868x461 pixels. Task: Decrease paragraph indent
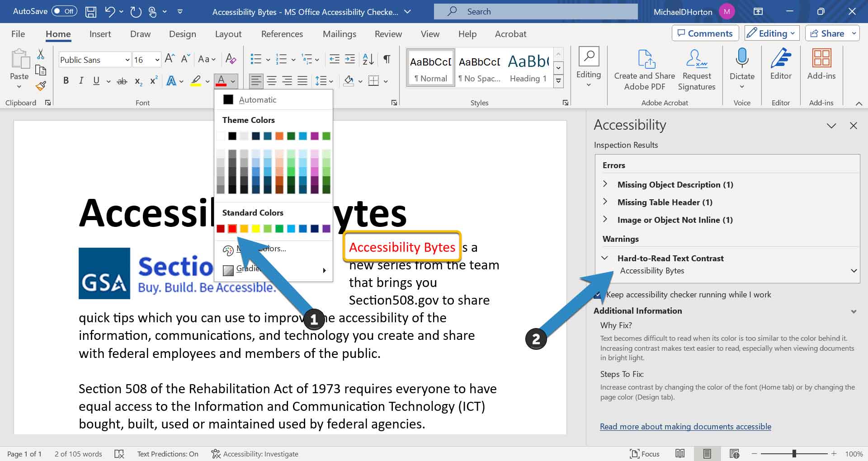(335, 59)
